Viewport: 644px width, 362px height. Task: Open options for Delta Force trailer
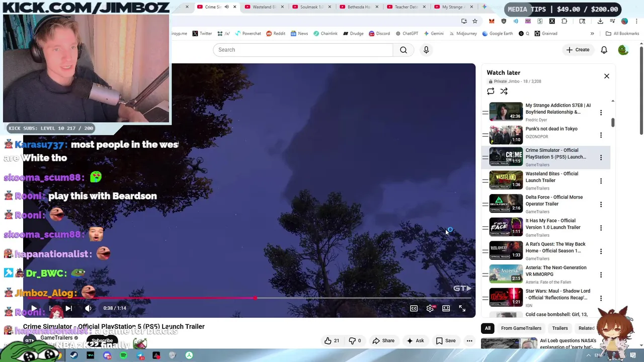coord(601,204)
